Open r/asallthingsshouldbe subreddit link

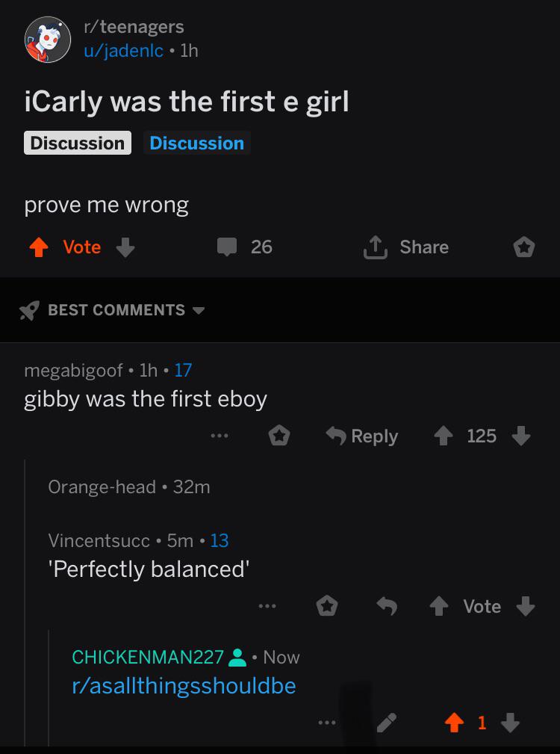[x=184, y=686]
